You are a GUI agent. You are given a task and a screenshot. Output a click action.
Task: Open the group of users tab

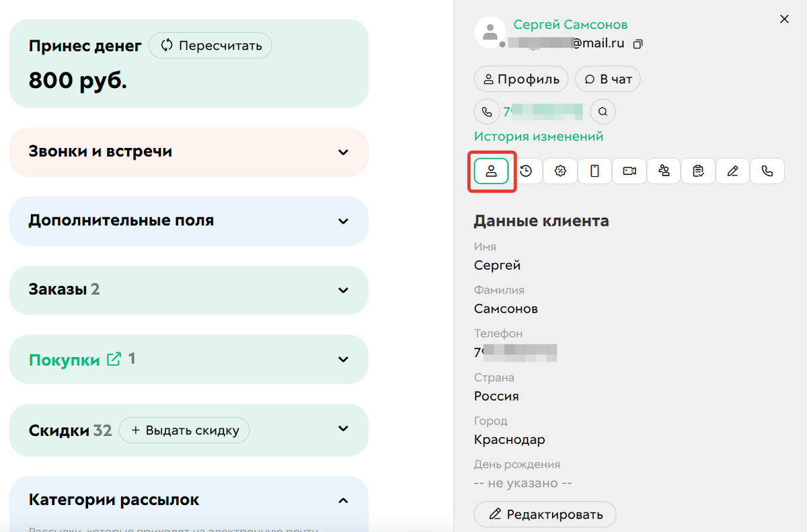(x=664, y=172)
